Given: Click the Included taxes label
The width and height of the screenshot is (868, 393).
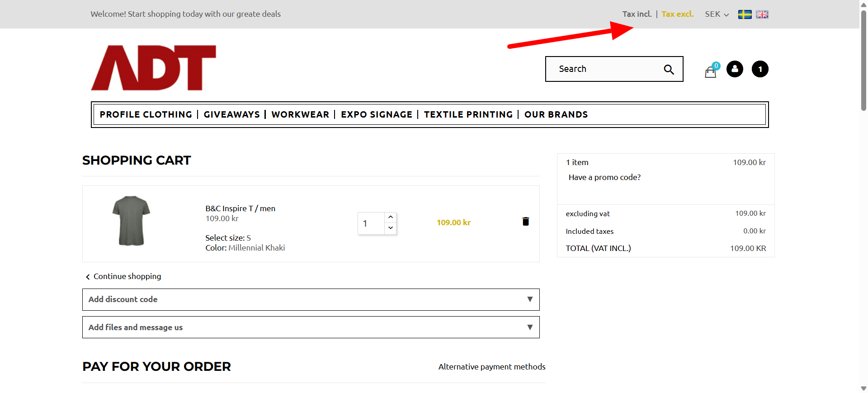Looking at the screenshot, I should tap(590, 231).
